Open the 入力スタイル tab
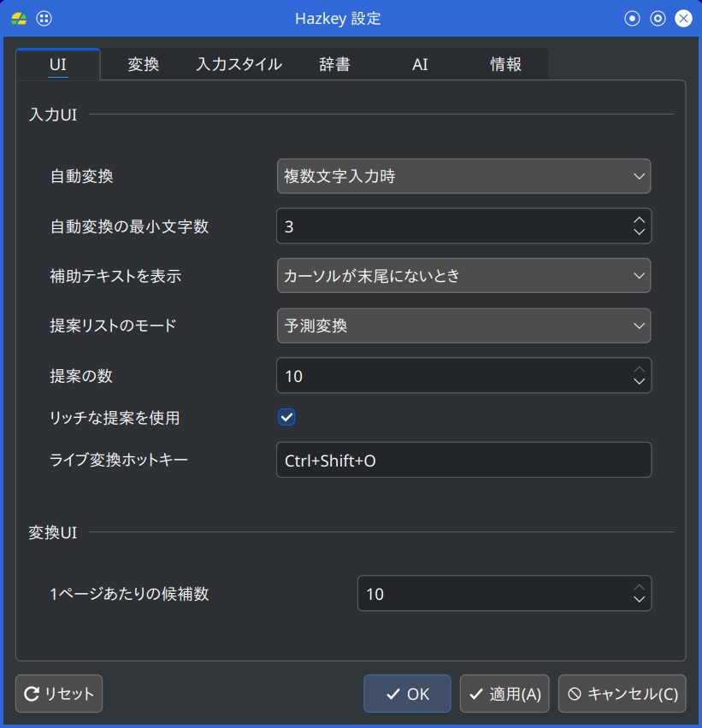Viewport: 702px width, 728px height. (x=239, y=64)
